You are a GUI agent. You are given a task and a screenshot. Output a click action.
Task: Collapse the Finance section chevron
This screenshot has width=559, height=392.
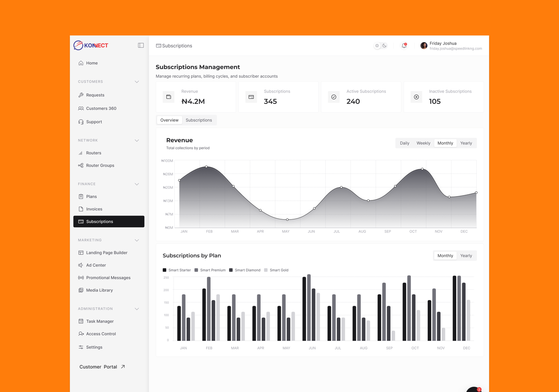coord(137,184)
